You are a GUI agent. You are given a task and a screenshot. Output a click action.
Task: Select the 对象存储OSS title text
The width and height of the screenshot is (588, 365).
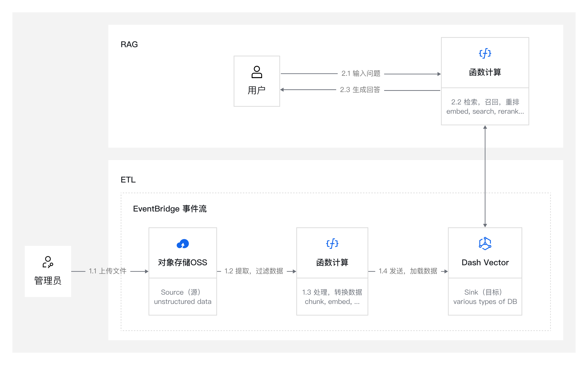coord(183,262)
